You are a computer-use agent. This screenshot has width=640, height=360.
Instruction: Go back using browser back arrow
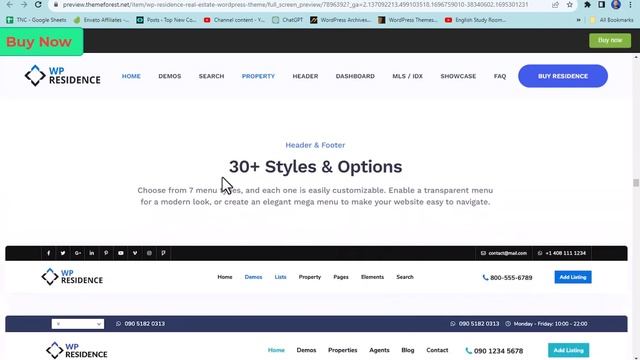pos(10,4)
